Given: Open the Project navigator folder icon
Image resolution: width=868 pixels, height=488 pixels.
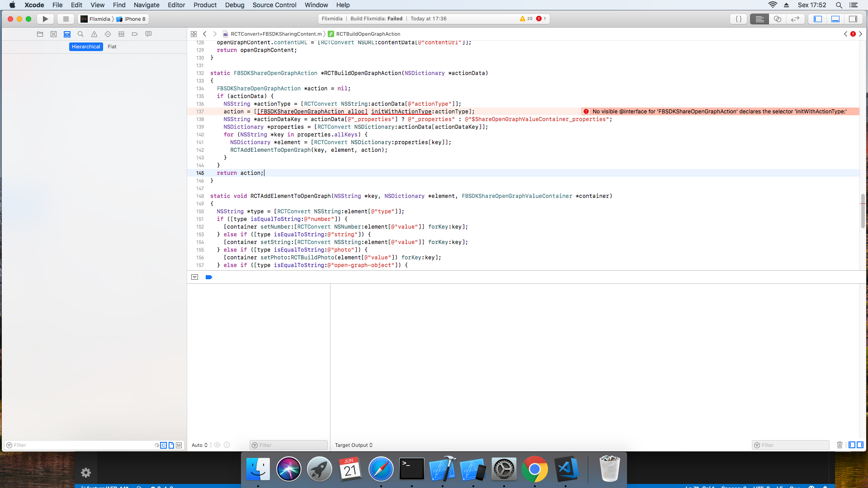Looking at the screenshot, I should [40, 34].
